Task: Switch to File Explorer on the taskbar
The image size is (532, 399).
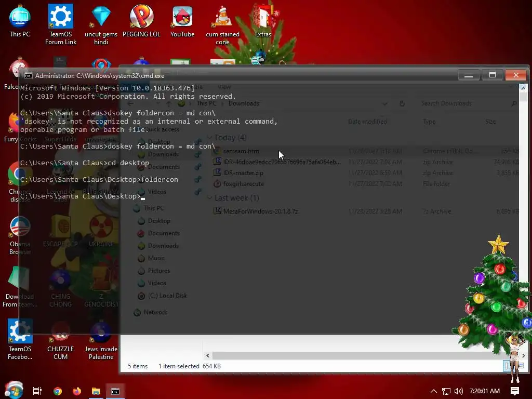Action: pyautogui.click(x=96, y=391)
